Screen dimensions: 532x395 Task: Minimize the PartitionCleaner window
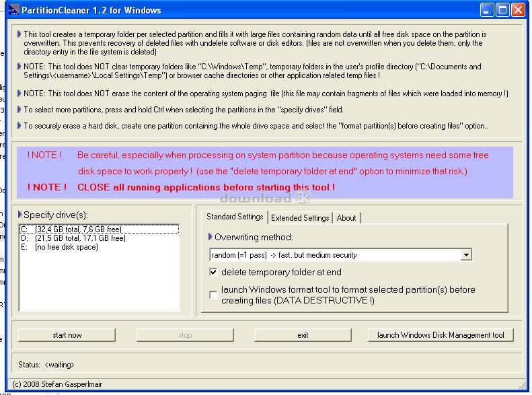[x=487, y=10]
